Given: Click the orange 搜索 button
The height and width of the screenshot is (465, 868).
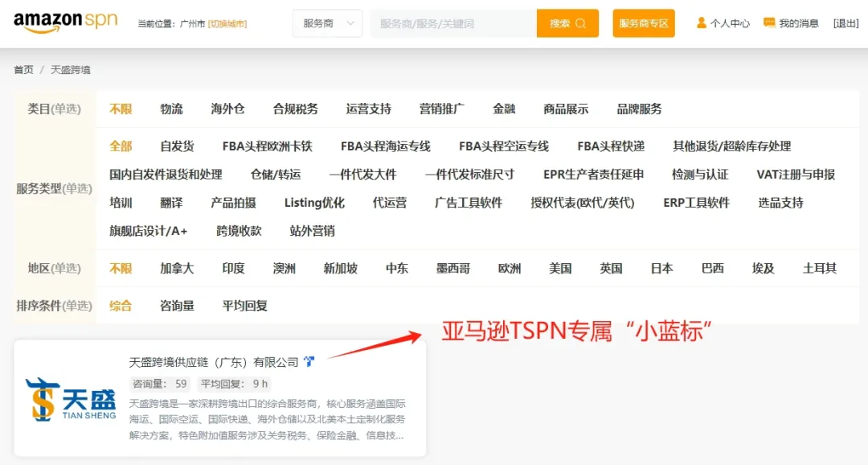Looking at the screenshot, I should pyautogui.click(x=567, y=23).
